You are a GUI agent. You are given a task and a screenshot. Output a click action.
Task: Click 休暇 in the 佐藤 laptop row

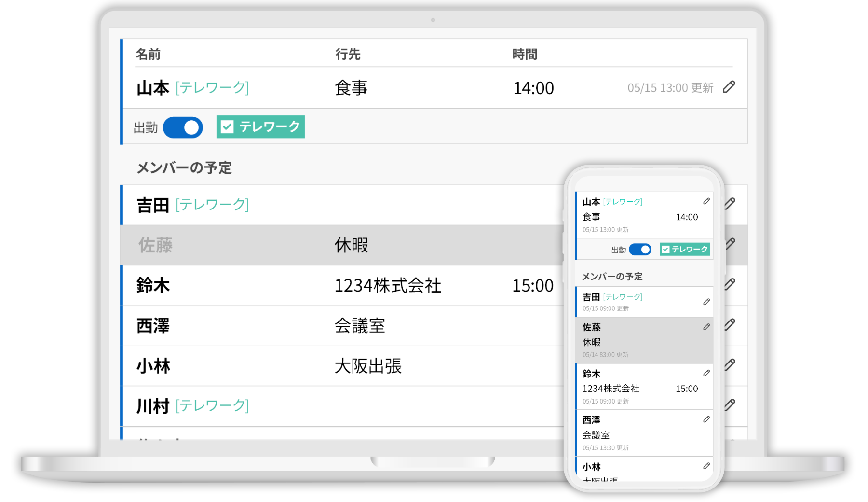351,245
